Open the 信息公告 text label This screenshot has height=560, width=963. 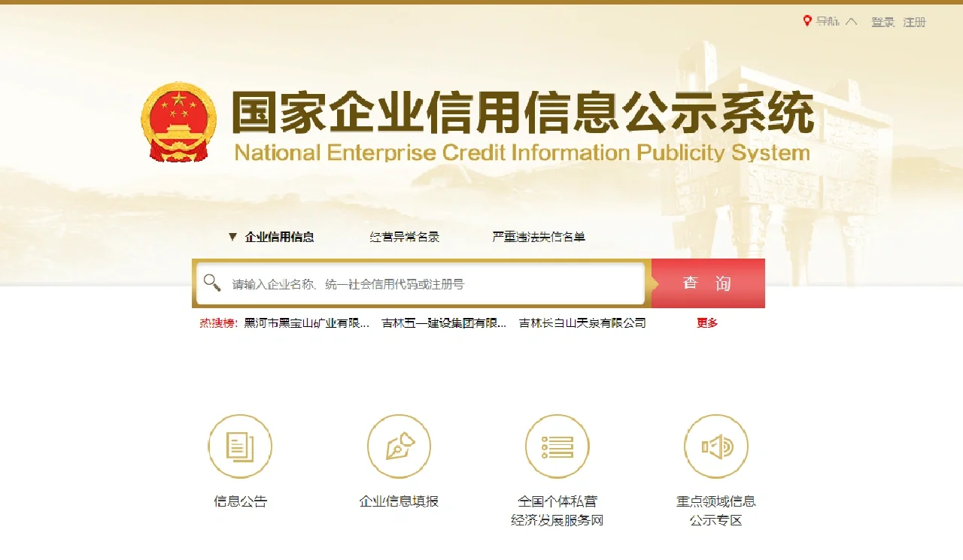(x=240, y=501)
